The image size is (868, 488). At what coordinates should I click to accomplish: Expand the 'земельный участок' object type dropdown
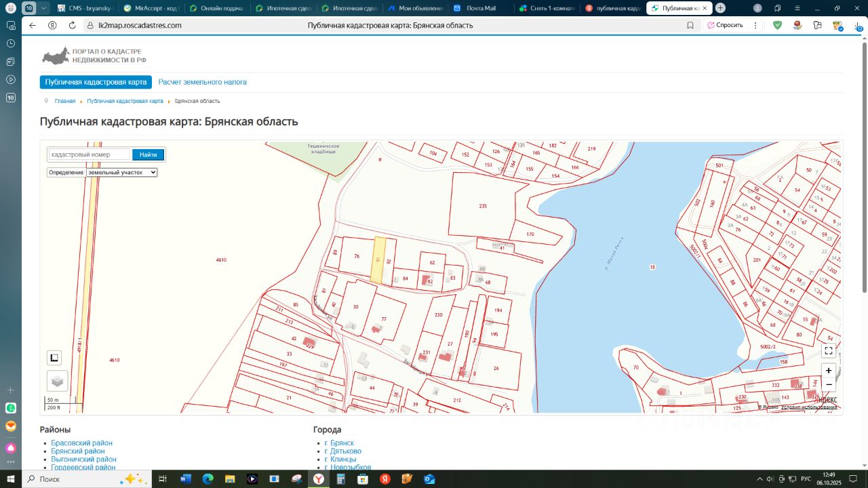click(x=121, y=173)
